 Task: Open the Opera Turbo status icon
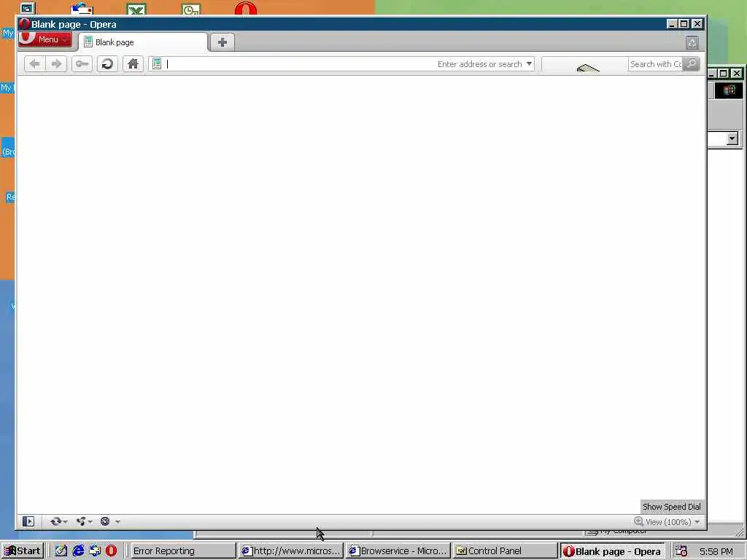105,521
